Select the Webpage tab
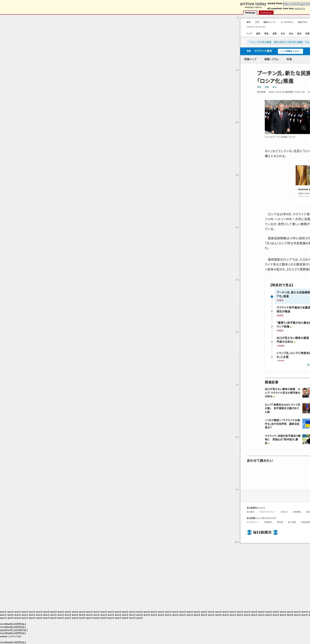The image size is (310, 644). pos(250,13)
